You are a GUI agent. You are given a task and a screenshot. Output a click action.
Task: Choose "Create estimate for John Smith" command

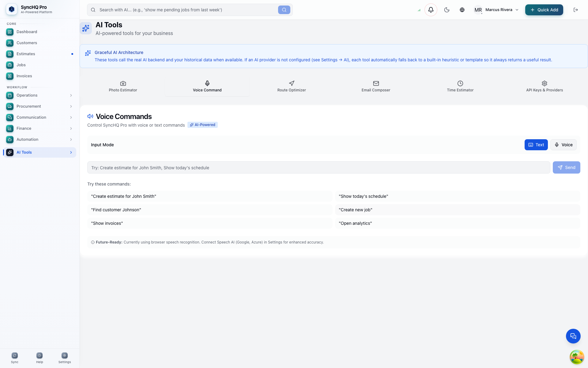[210, 196]
